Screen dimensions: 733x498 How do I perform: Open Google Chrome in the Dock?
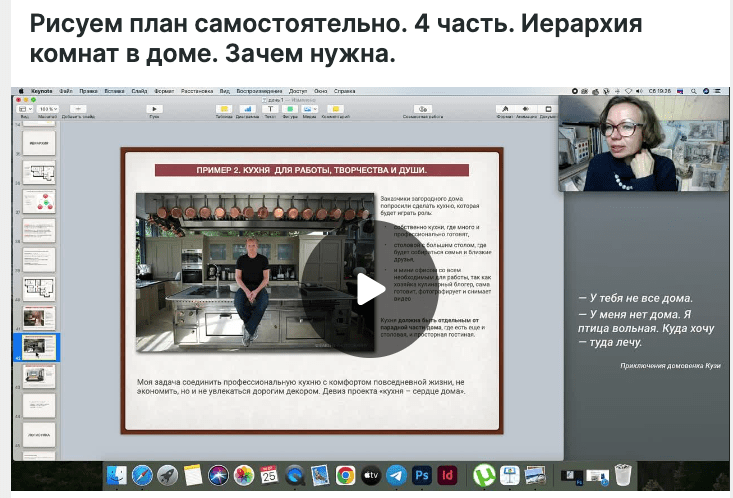[x=345, y=475]
